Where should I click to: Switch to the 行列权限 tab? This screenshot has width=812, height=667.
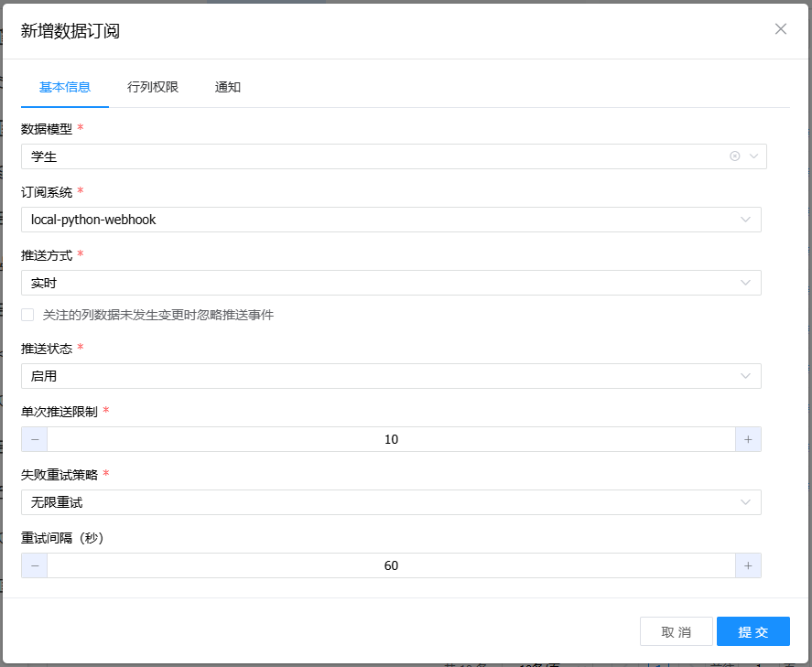[153, 87]
